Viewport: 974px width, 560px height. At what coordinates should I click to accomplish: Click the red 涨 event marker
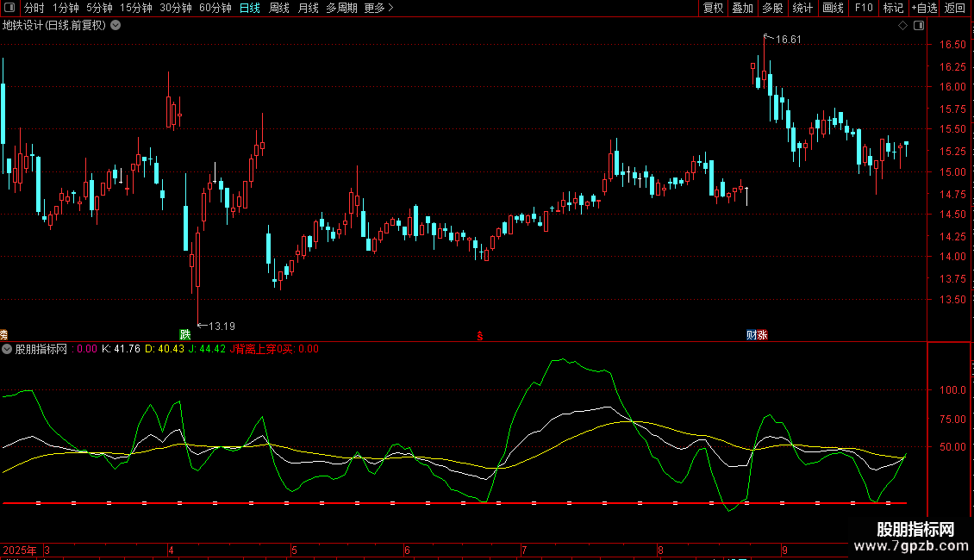click(762, 334)
